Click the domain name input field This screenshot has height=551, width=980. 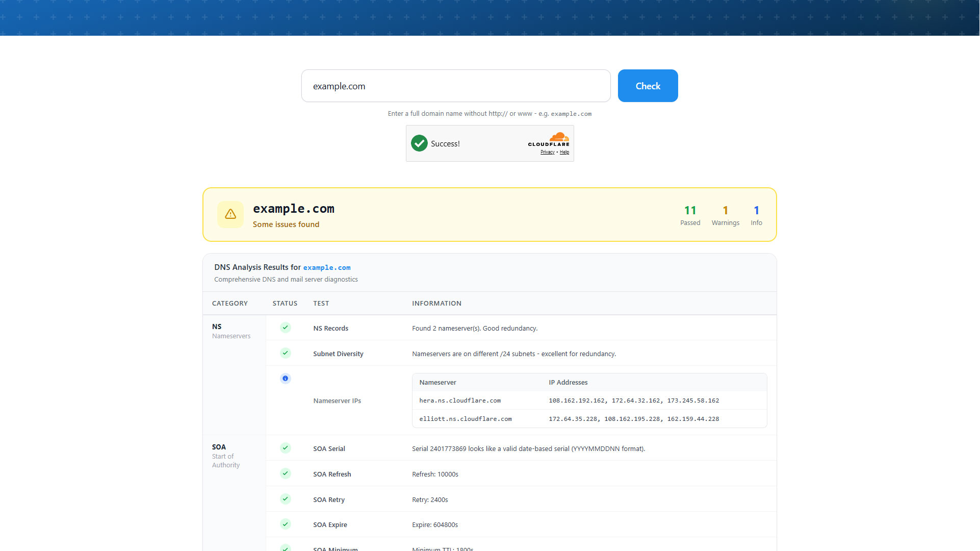pyautogui.click(x=456, y=86)
